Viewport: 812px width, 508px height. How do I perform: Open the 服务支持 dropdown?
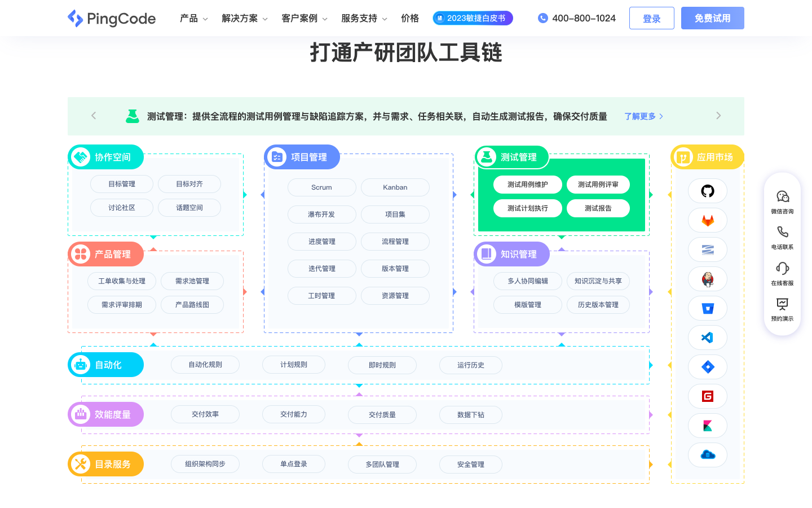coord(363,18)
